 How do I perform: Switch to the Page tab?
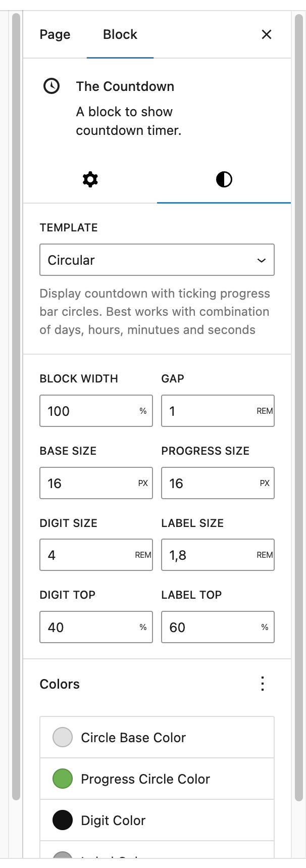click(x=55, y=34)
